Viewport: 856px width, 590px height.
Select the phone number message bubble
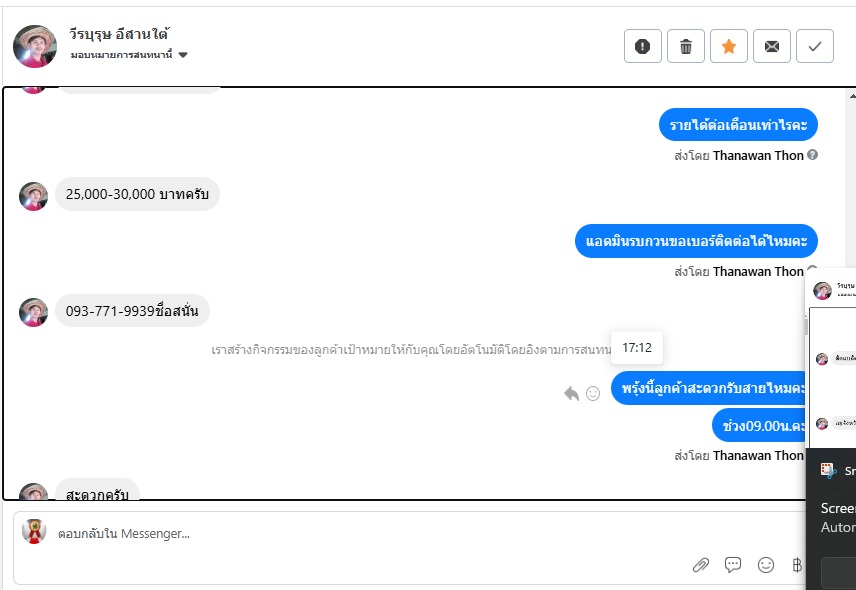(x=132, y=311)
